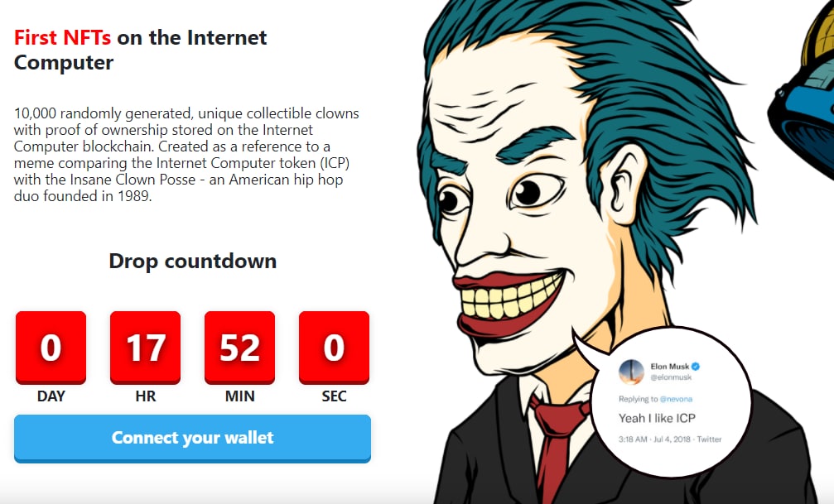Click the MIN countdown tile showing 52
The height and width of the screenshot is (504, 834).
click(x=240, y=348)
